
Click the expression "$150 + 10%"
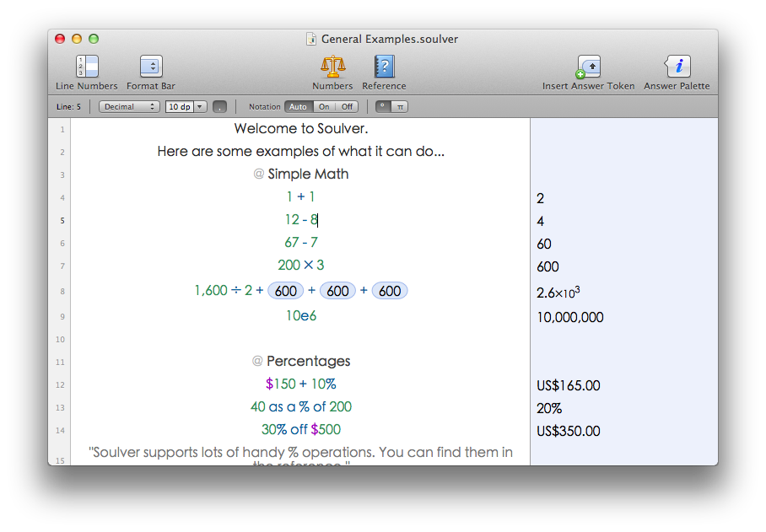pyautogui.click(x=301, y=384)
